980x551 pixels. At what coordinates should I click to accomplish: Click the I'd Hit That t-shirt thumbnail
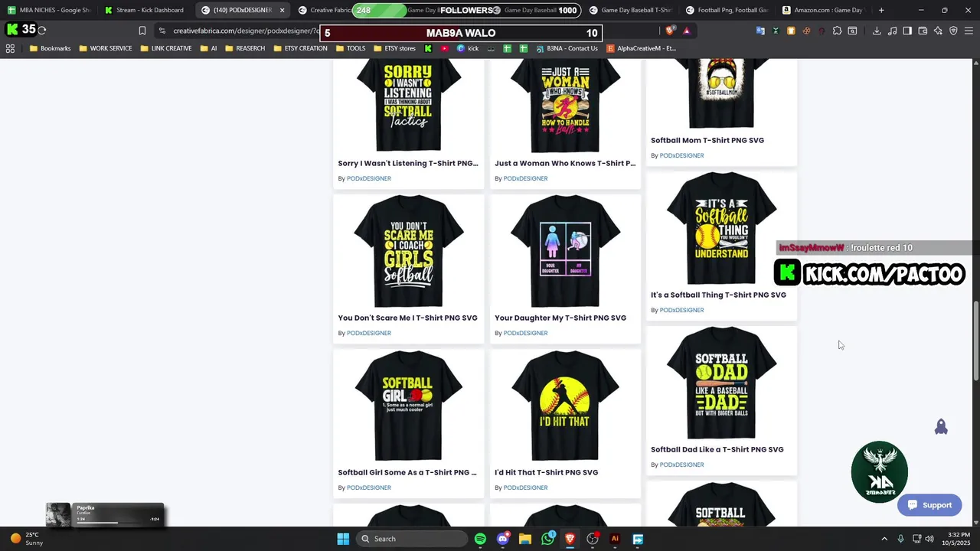pyautogui.click(x=565, y=406)
